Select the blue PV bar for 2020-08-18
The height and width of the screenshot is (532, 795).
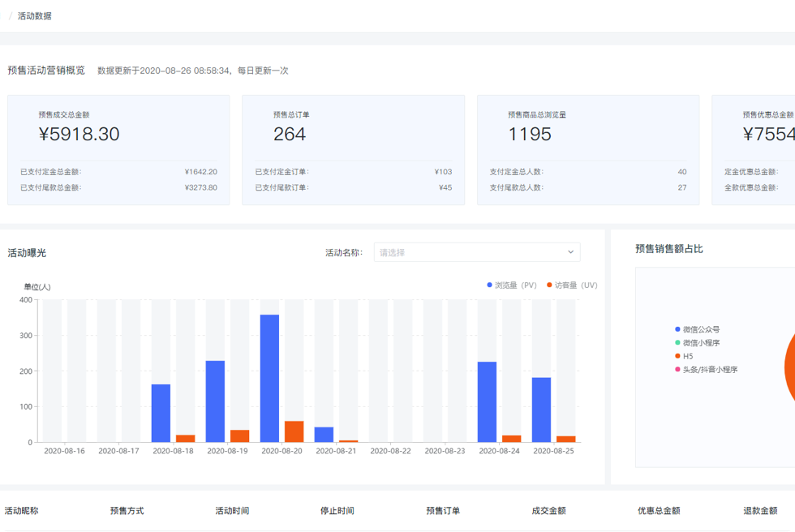pyautogui.click(x=161, y=413)
